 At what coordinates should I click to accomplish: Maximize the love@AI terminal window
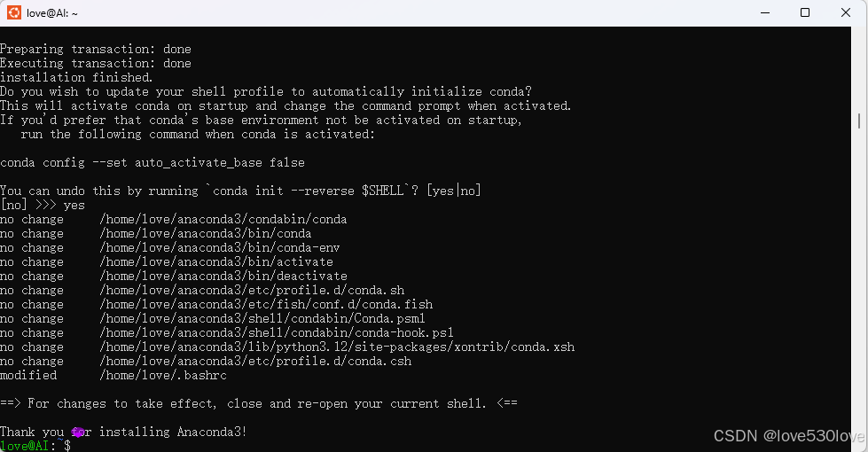click(x=805, y=12)
